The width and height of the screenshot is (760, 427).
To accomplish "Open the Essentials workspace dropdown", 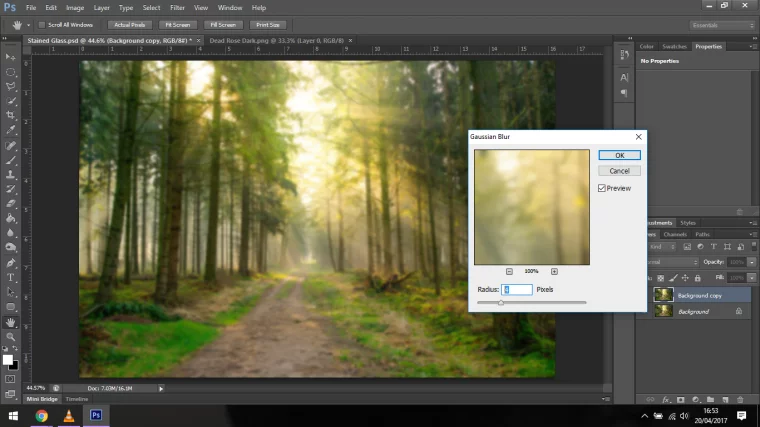I will click(x=722, y=25).
